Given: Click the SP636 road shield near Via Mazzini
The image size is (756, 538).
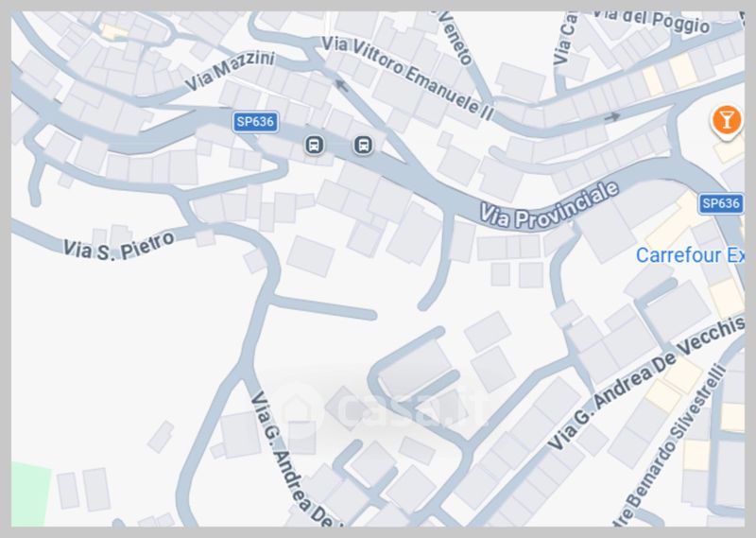Looking at the screenshot, I should click(x=255, y=122).
